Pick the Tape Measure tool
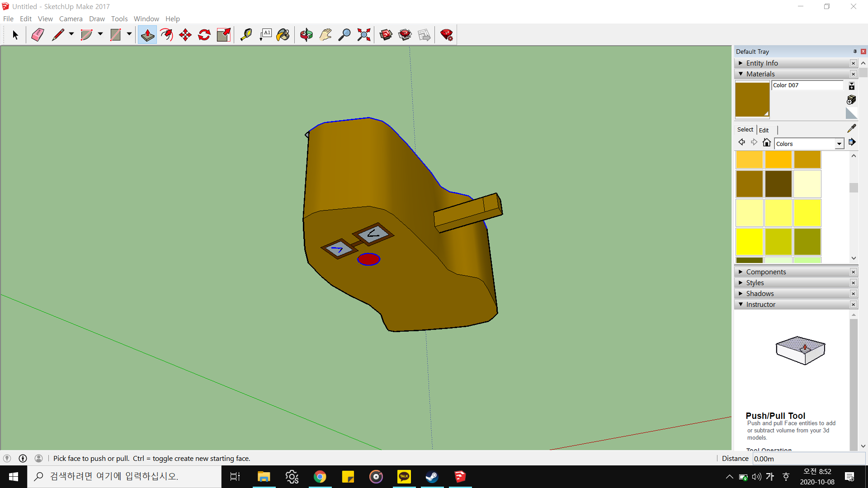The height and width of the screenshot is (488, 868). (x=246, y=35)
